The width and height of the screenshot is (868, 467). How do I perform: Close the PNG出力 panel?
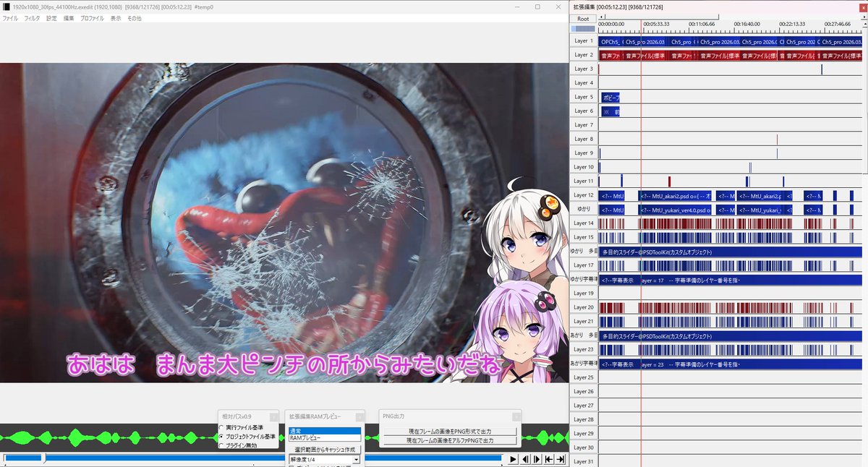click(516, 416)
